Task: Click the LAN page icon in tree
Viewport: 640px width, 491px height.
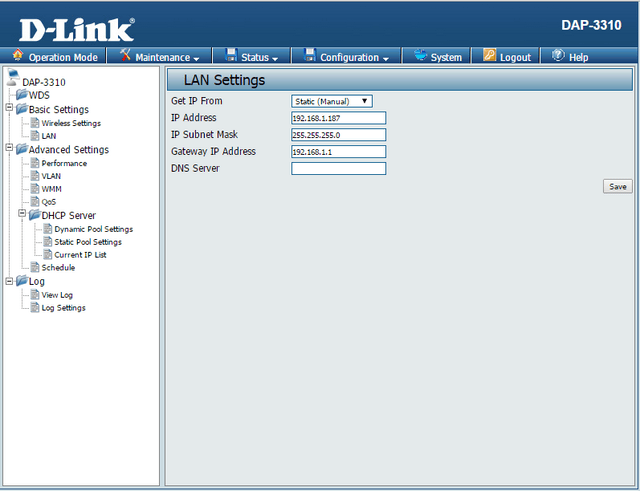Action: point(35,136)
